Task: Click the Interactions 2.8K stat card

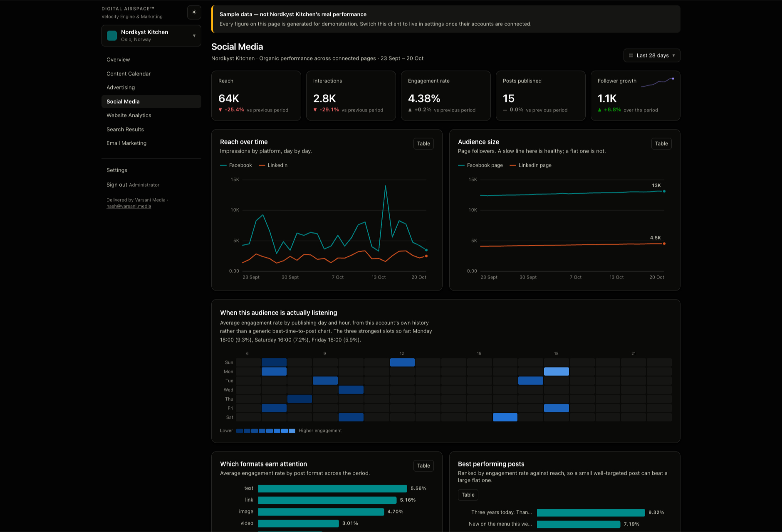Action: (x=351, y=96)
